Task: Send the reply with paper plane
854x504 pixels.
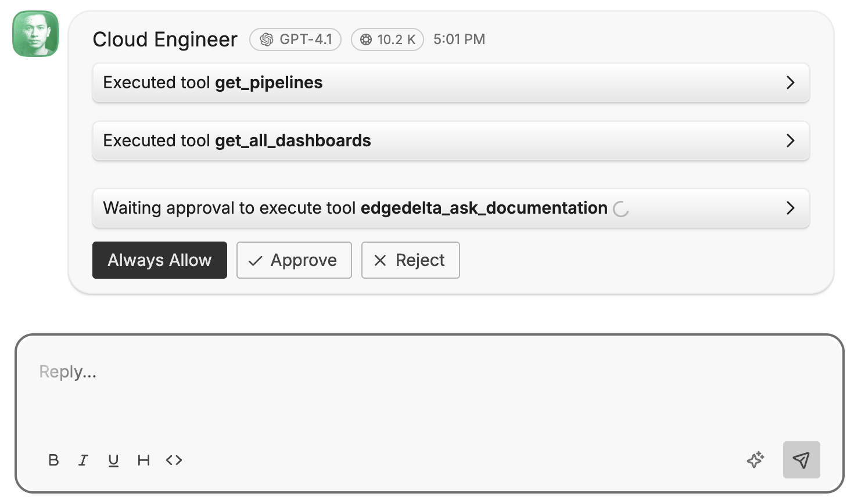Action: pos(801,460)
